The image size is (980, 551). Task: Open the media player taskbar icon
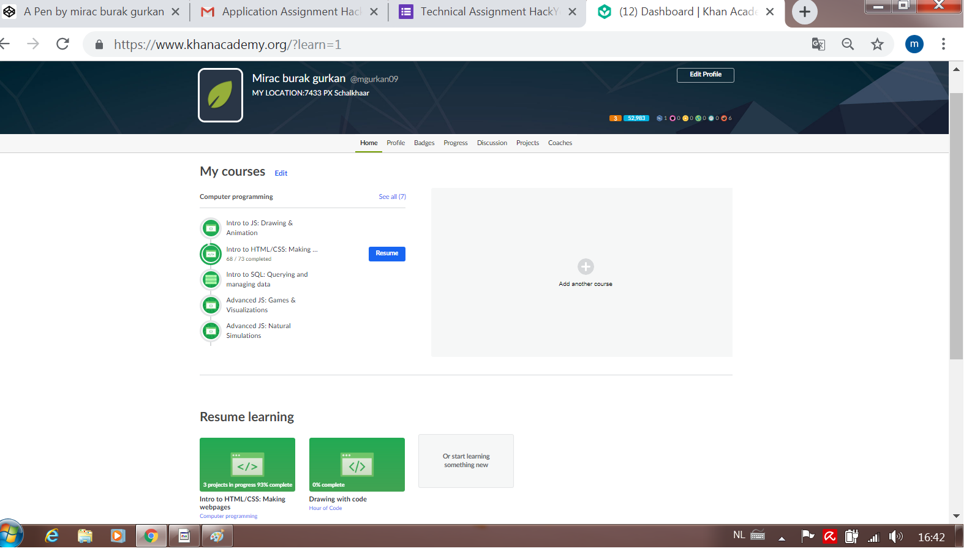pyautogui.click(x=118, y=536)
